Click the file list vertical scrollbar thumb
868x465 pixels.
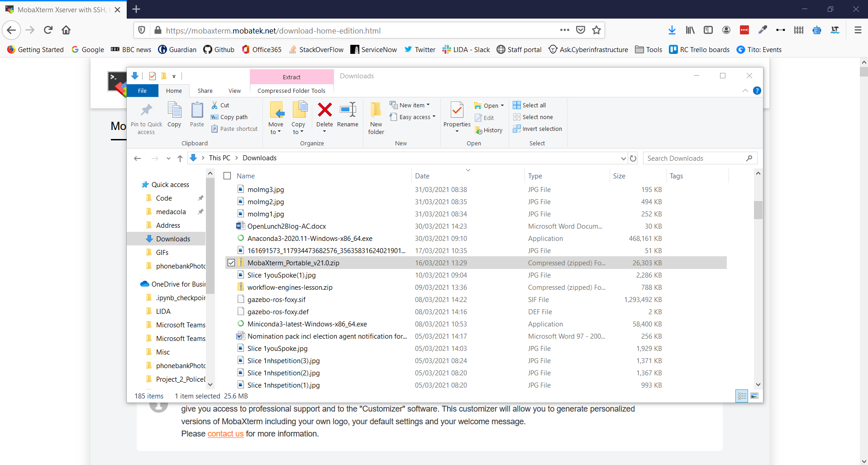758,210
